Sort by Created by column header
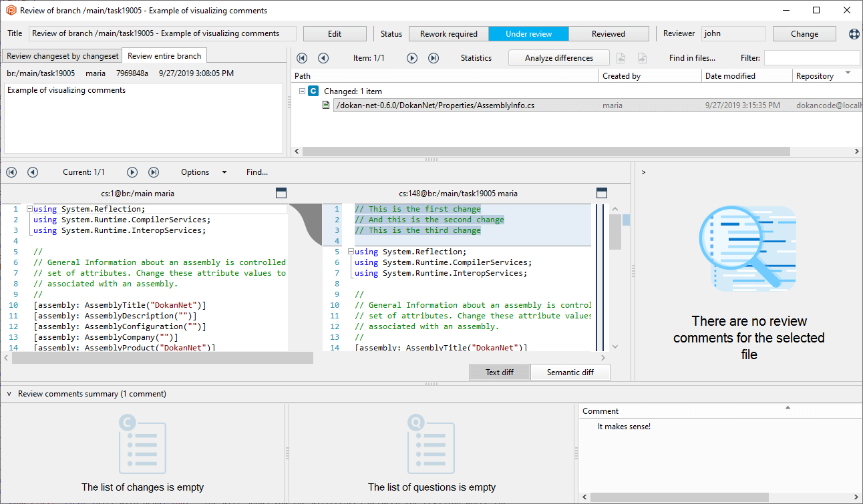Image resolution: width=863 pixels, height=504 pixels. (x=651, y=76)
